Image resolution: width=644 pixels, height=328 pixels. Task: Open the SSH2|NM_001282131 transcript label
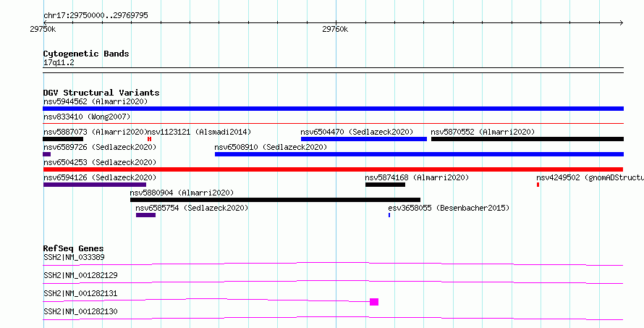tap(80, 293)
